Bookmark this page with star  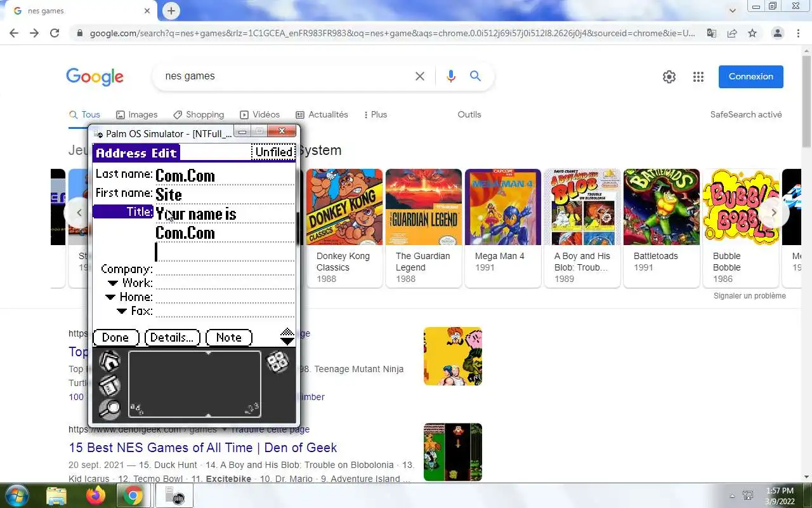(752, 33)
